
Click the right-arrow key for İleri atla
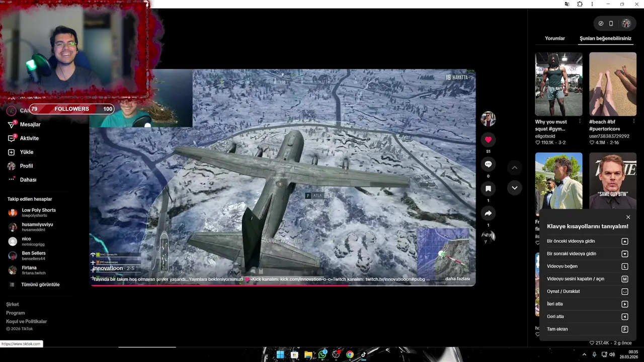tap(625, 304)
